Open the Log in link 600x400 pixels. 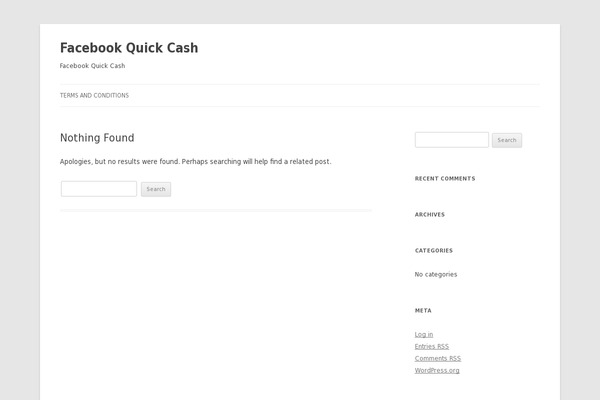424,335
